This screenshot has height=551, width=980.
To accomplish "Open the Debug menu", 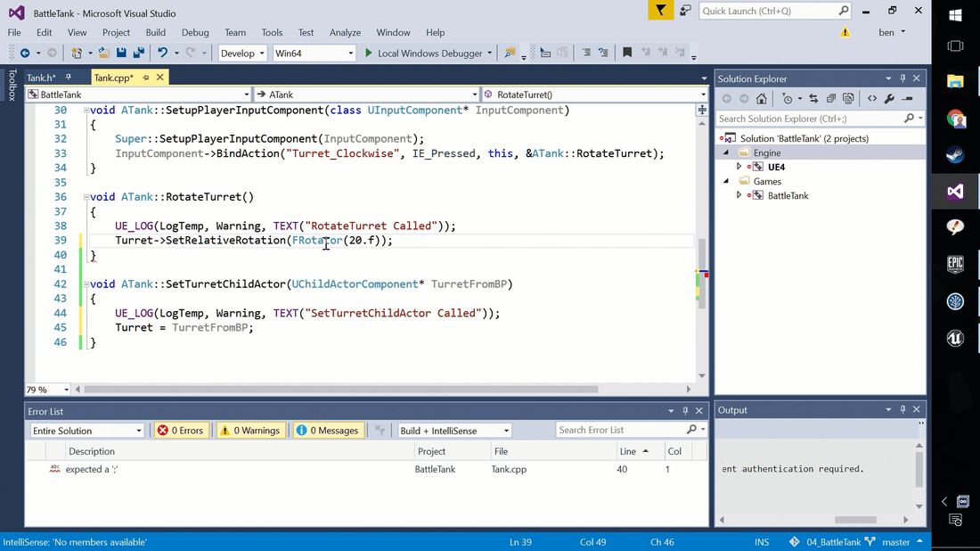I will point(195,33).
